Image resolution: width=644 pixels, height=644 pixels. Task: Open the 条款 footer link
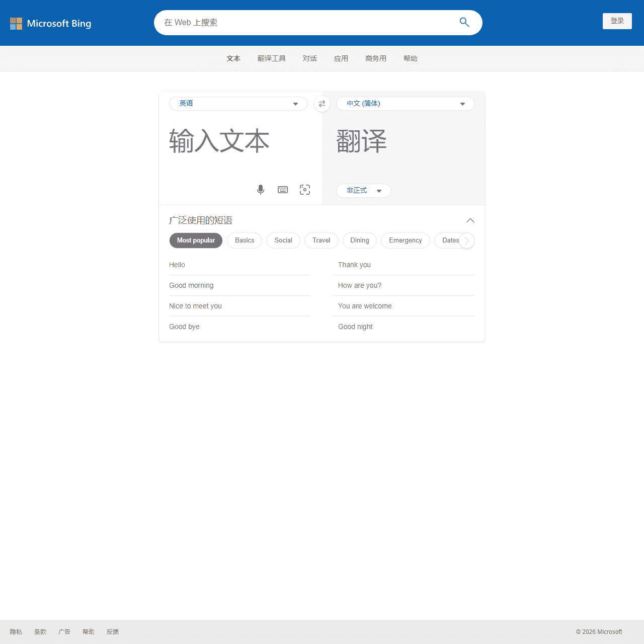pyautogui.click(x=40, y=632)
